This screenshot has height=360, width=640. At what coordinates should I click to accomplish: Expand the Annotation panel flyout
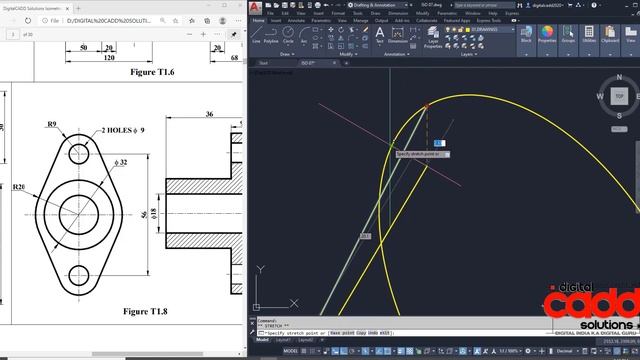tap(397, 54)
